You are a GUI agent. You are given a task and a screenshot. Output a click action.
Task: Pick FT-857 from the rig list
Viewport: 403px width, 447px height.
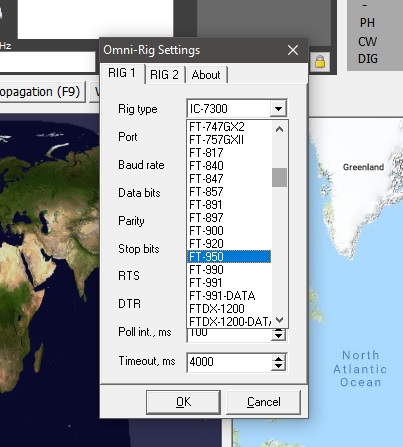(229, 192)
